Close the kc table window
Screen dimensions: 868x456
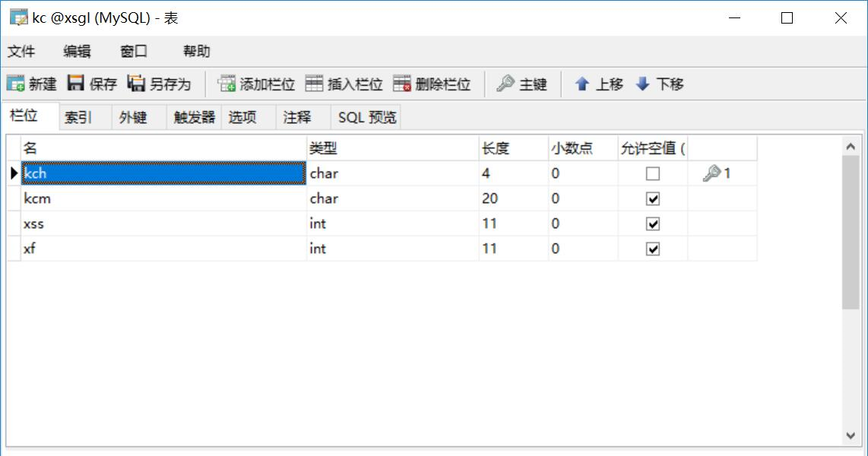click(841, 18)
